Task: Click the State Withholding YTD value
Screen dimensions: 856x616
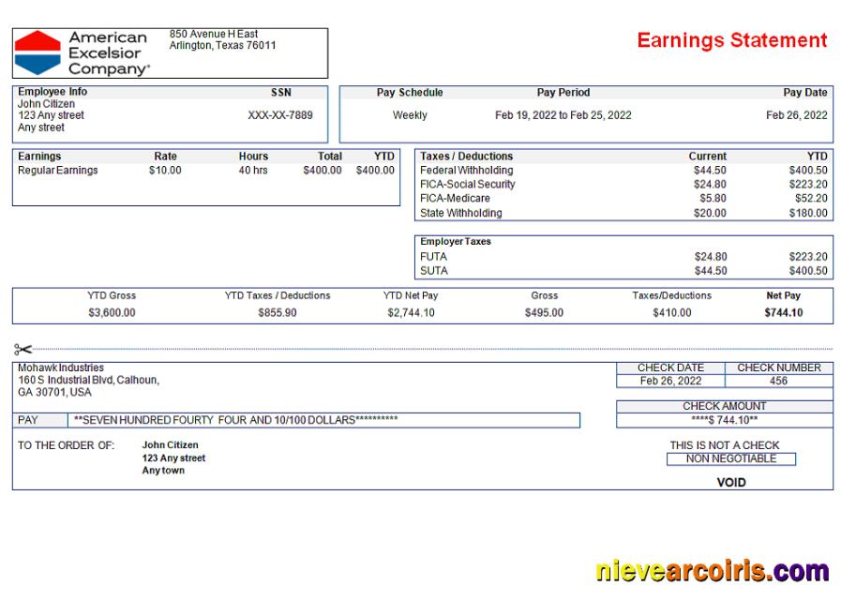Action: coord(808,213)
